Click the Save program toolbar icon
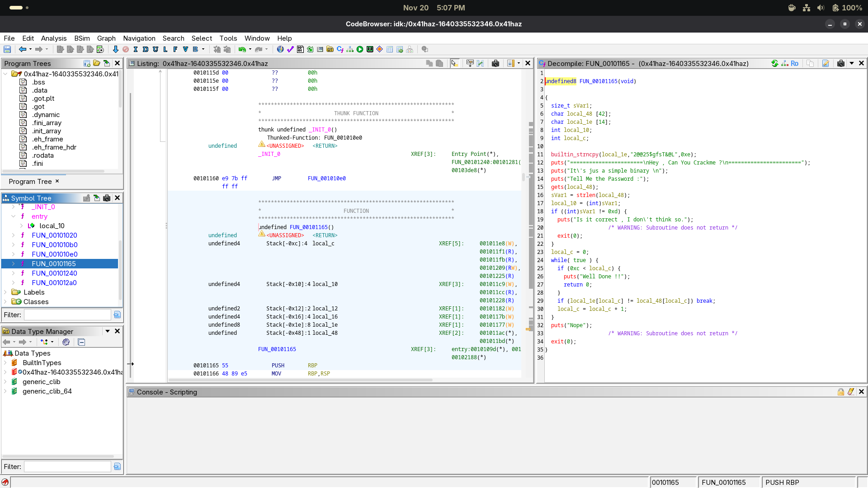868x488 pixels. [x=7, y=50]
